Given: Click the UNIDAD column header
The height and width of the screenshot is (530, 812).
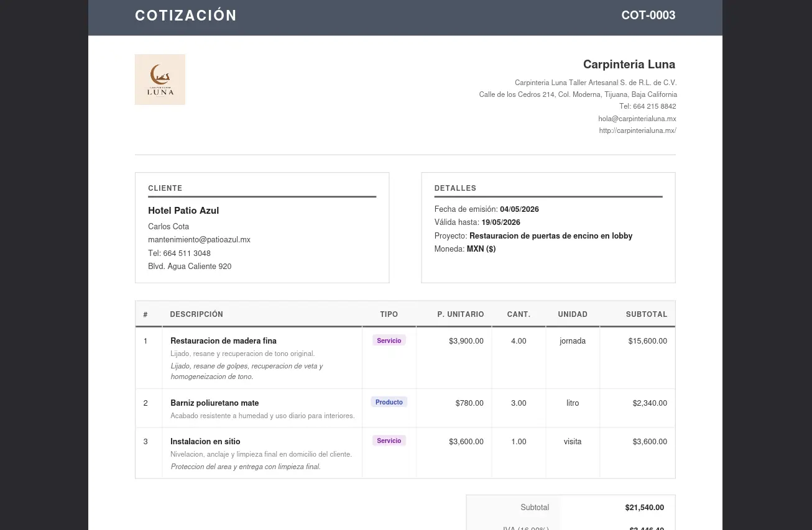Looking at the screenshot, I should pos(573,314).
